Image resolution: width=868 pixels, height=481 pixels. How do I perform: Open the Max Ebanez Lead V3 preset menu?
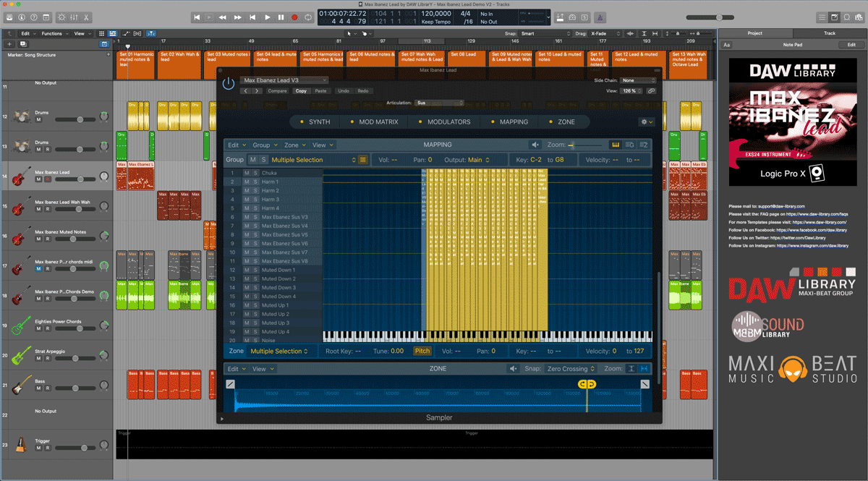284,80
